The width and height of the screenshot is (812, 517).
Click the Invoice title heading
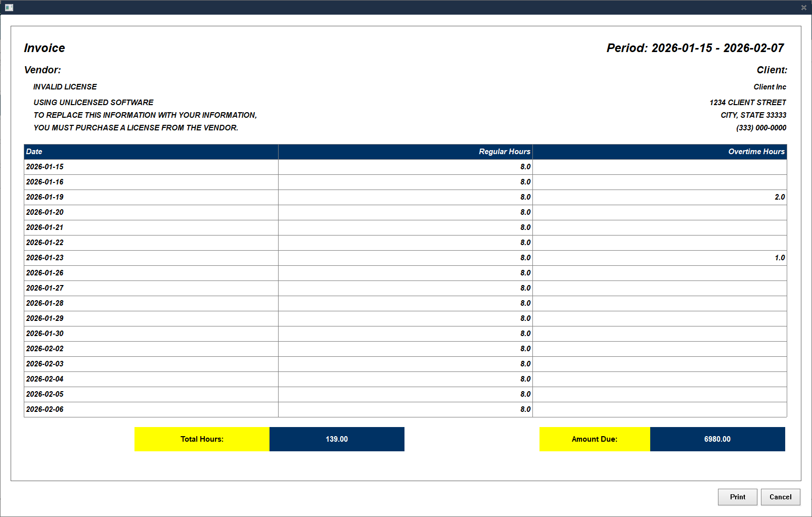coord(44,48)
